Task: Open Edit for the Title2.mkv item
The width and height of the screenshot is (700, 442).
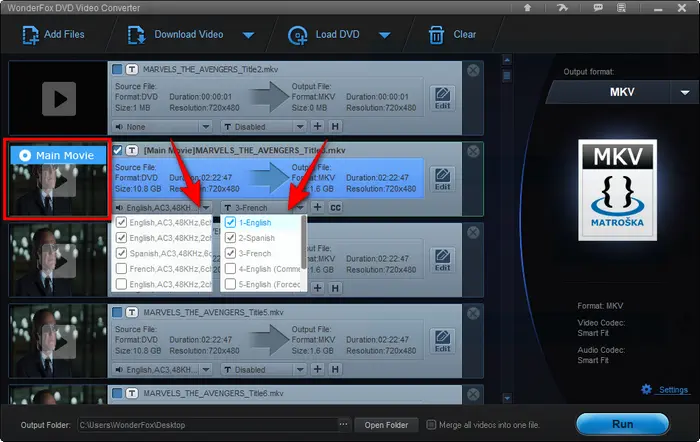Action: pyautogui.click(x=441, y=98)
